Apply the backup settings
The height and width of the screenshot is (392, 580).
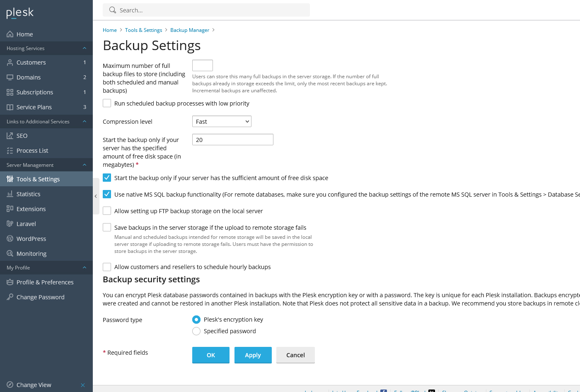coord(253,355)
